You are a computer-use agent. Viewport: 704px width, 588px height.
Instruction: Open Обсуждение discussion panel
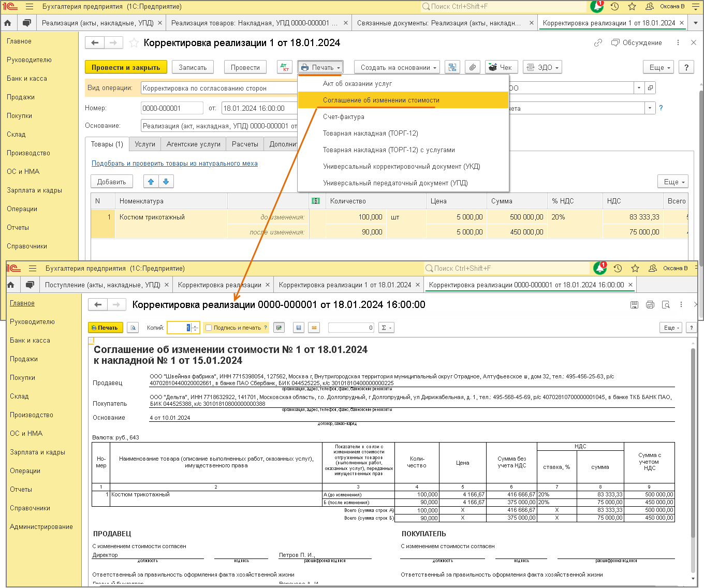point(637,42)
